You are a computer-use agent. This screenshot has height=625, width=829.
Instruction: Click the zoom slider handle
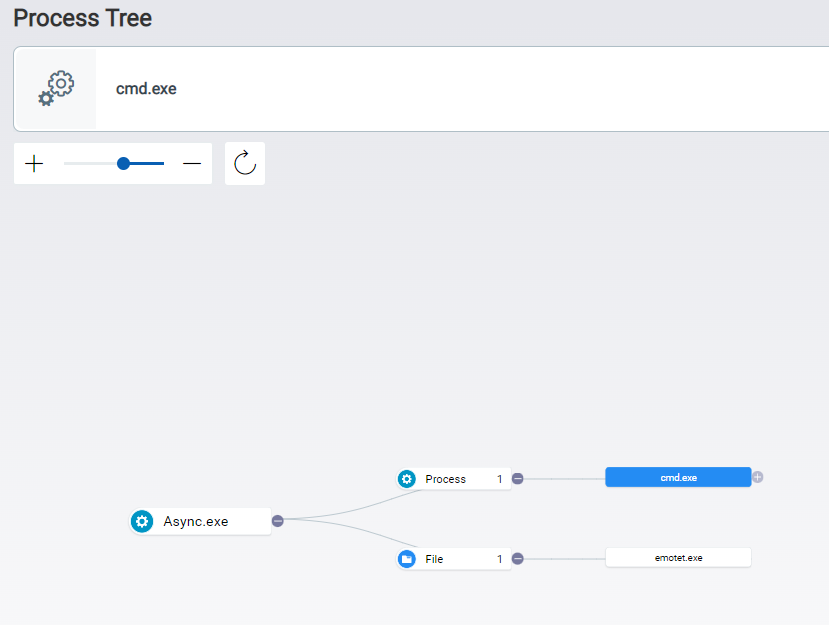[x=124, y=164]
